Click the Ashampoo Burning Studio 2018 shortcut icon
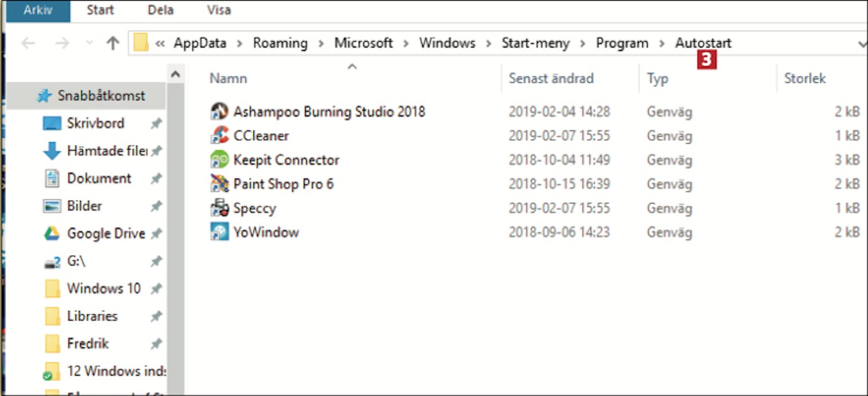 tap(219, 111)
